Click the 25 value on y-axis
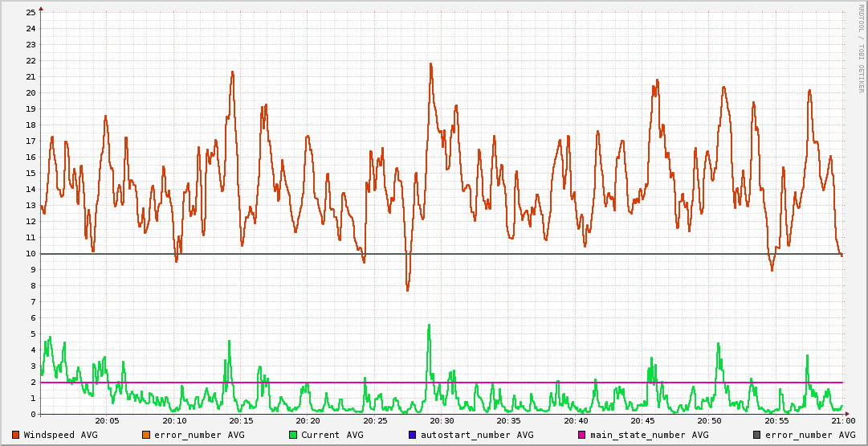This screenshot has height=446, width=868. click(x=31, y=12)
